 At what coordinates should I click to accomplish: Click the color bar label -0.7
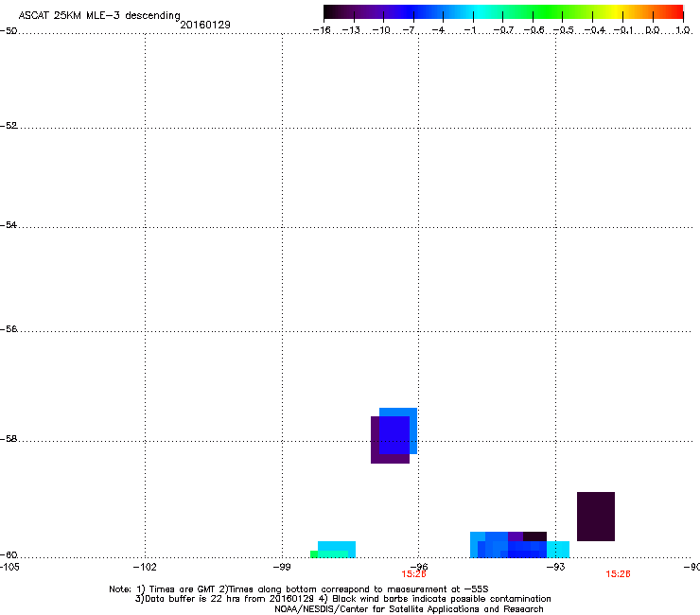503,30
